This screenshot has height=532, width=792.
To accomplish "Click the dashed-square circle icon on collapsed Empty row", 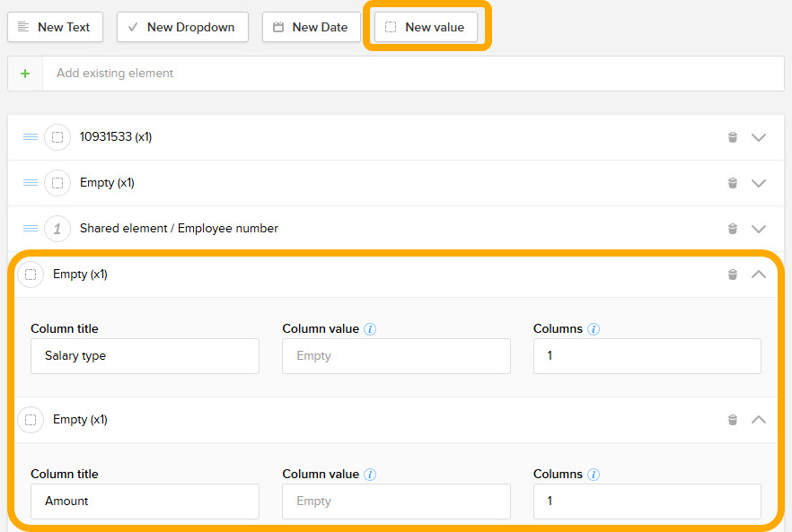I will click(57, 183).
